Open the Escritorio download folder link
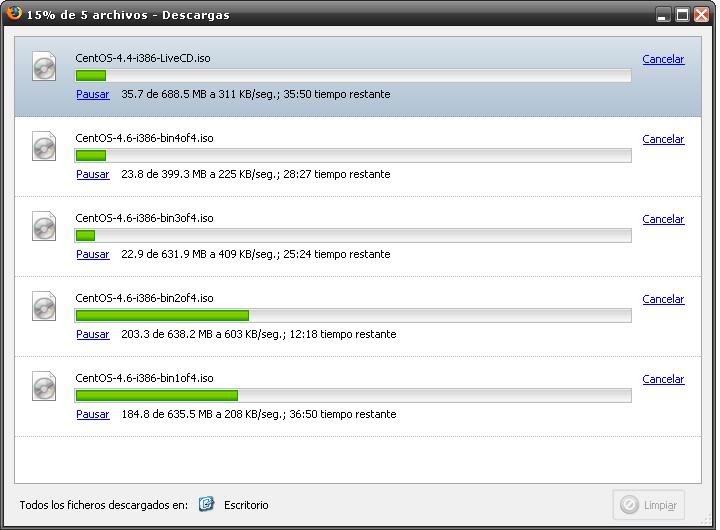 coord(246,505)
